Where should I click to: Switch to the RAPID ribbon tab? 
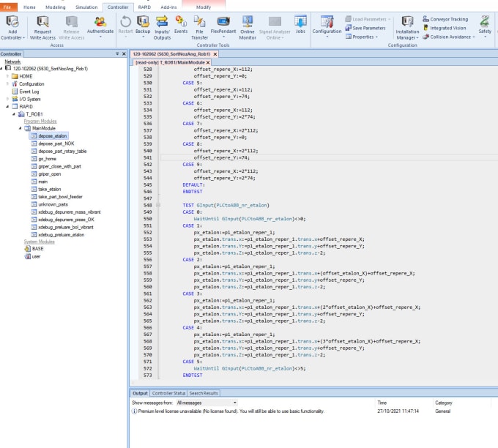[144, 7]
